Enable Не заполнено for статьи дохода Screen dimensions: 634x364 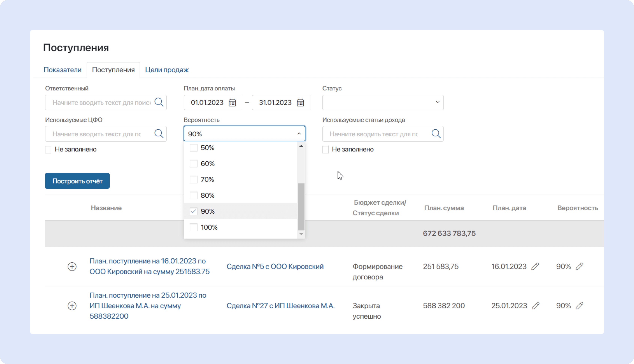325,149
